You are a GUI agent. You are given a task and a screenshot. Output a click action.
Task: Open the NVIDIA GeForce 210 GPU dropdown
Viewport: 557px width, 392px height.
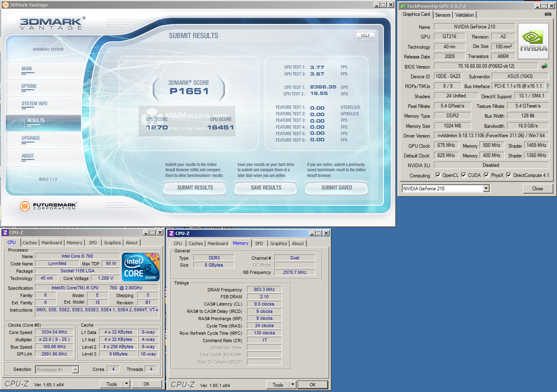click(486, 188)
